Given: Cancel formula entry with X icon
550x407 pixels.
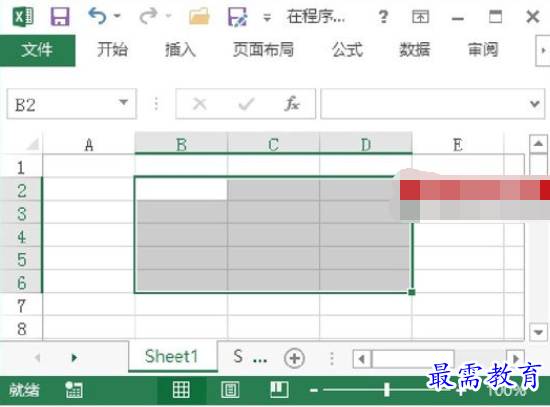Looking at the screenshot, I should [x=200, y=104].
